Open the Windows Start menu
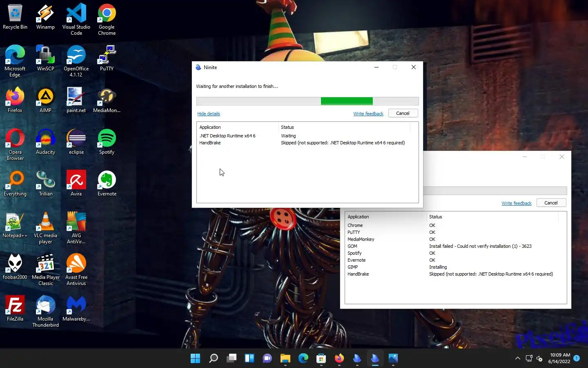Screen dimensions: 588x368 point(195,359)
